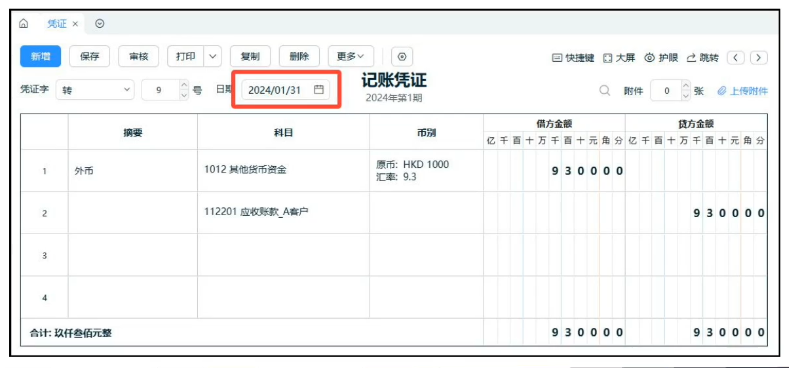Switch to the 凭证 tab
Screen dimensions: 789x368
(x=56, y=24)
